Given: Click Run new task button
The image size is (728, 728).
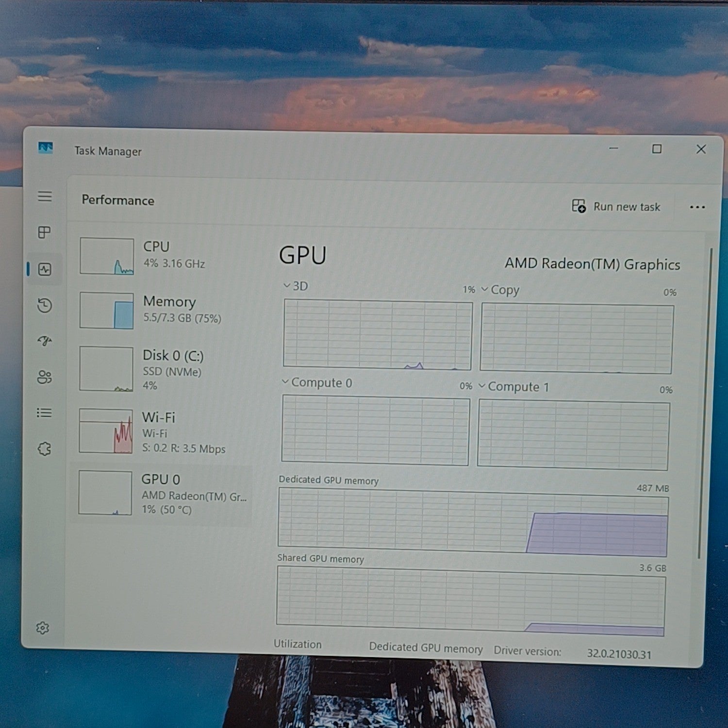Looking at the screenshot, I should point(616,206).
